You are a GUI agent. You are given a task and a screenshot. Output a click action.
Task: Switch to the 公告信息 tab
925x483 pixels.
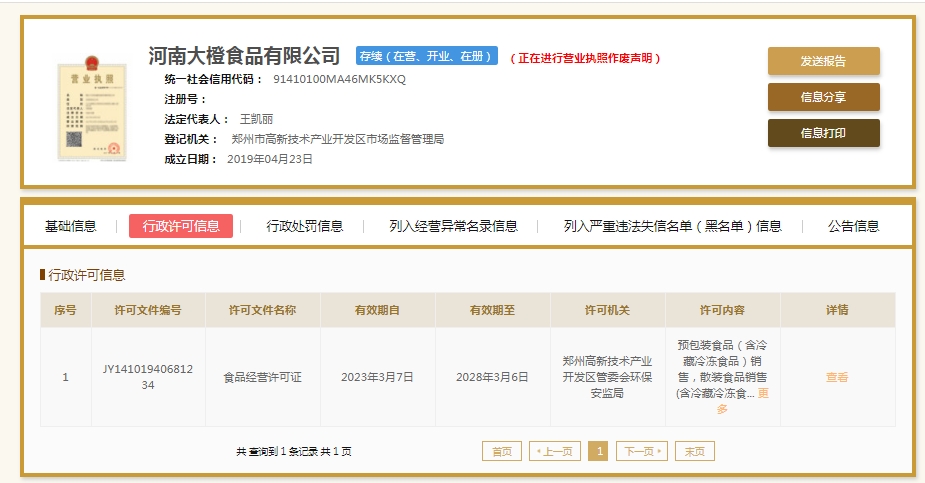point(853,226)
